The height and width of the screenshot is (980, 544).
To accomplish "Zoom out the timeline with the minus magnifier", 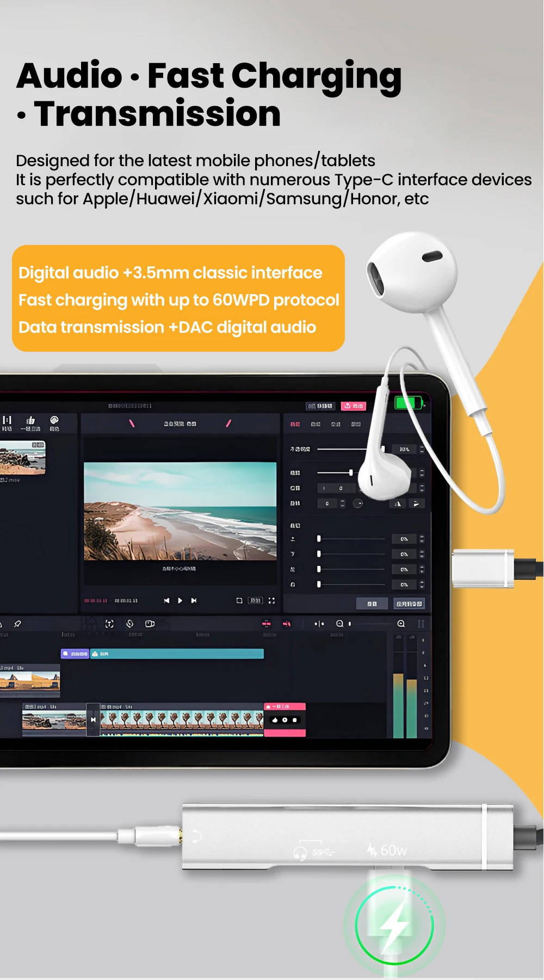I will click(340, 624).
